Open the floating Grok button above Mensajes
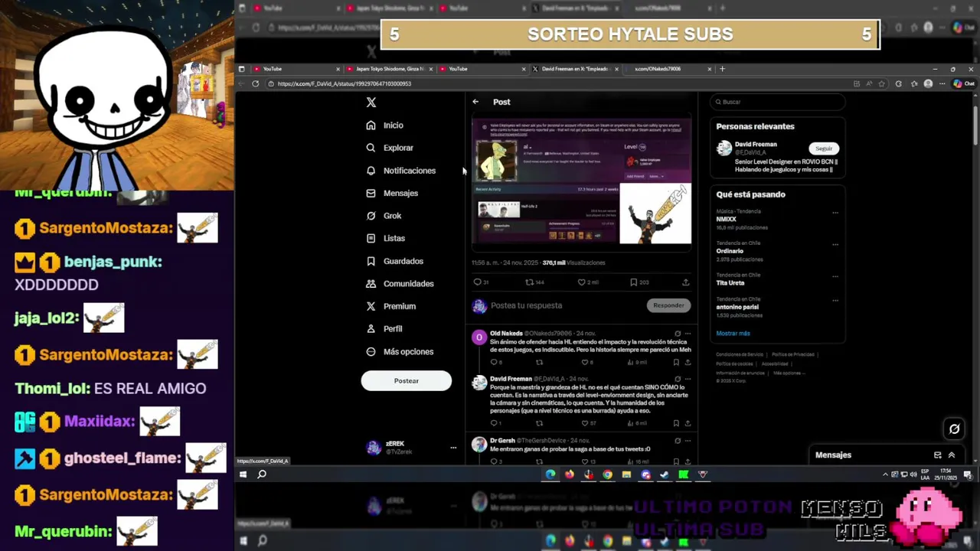 click(x=954, y=429)
